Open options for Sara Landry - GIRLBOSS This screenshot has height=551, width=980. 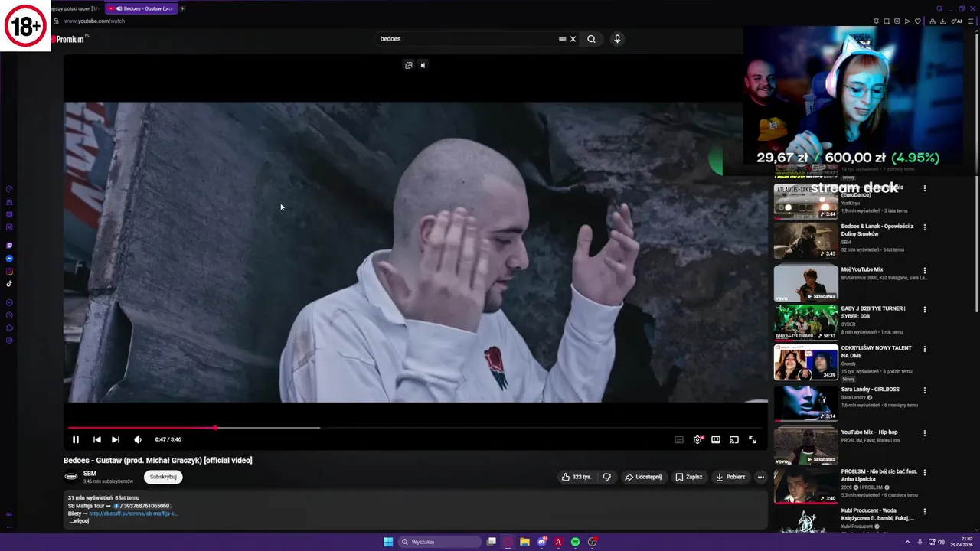point(924,390)
